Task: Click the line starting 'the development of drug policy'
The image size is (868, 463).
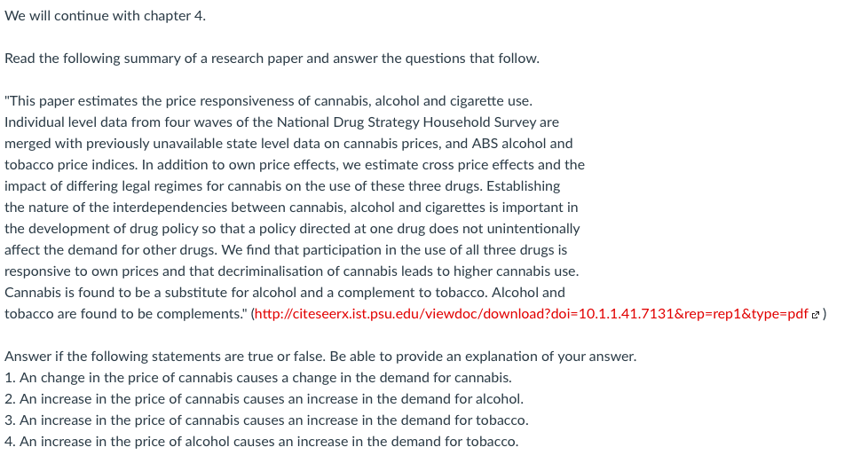Action: [x=292, y=229]
